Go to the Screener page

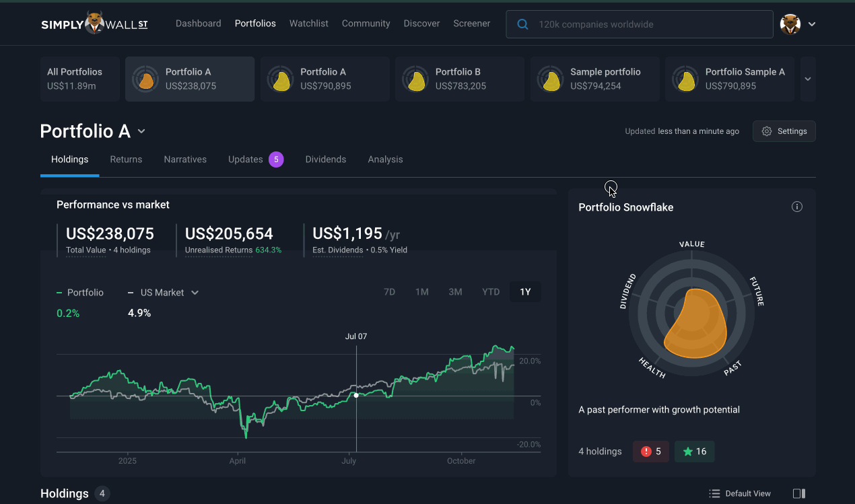(x=471, y=24)
